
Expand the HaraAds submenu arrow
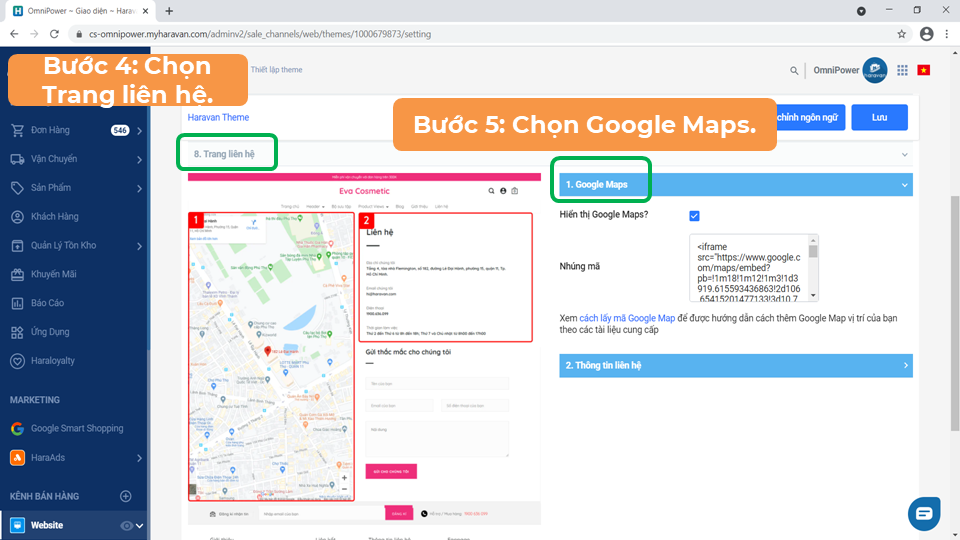139,458
